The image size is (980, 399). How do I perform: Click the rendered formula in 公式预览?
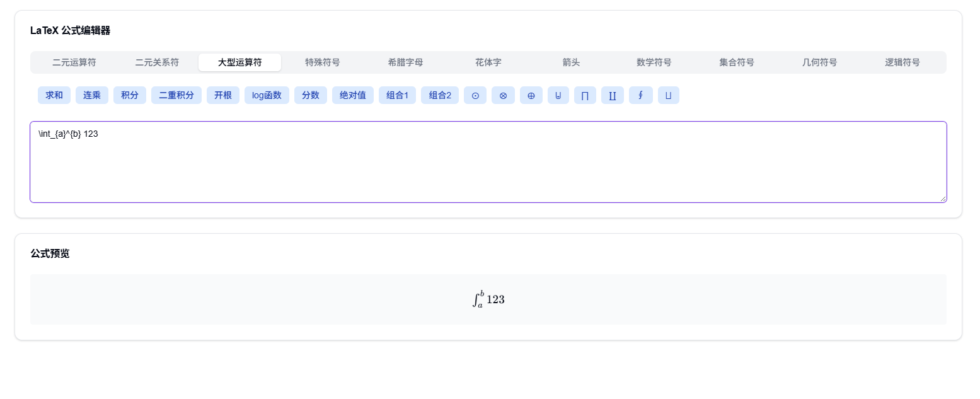point(488,298)
